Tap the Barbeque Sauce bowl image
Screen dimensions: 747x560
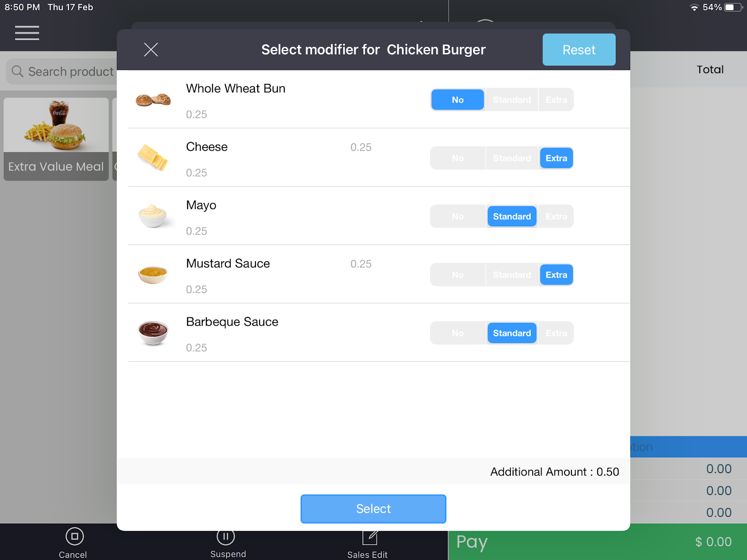coord(153,333)
